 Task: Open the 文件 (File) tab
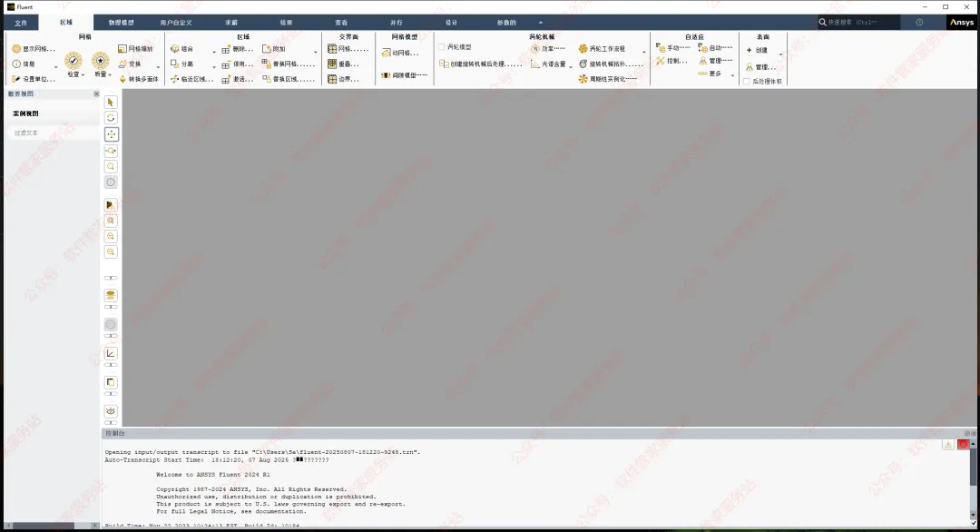click(21, 23)
